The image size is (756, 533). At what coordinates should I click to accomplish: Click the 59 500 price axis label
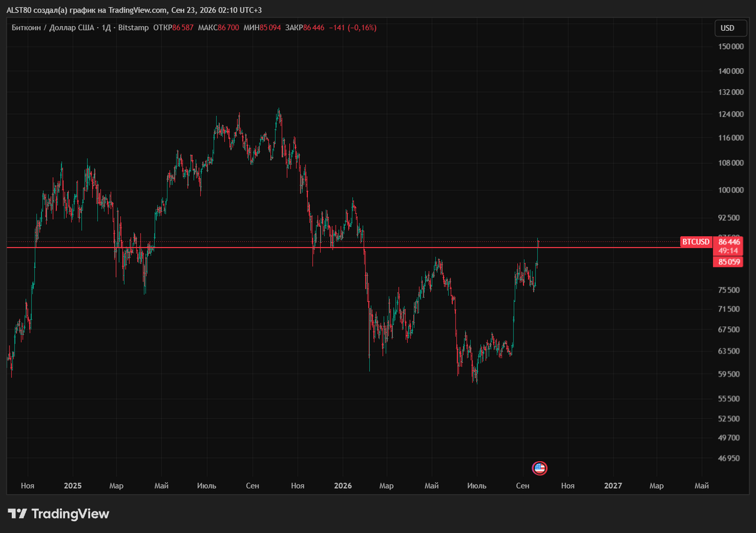(x=730, y=374)
